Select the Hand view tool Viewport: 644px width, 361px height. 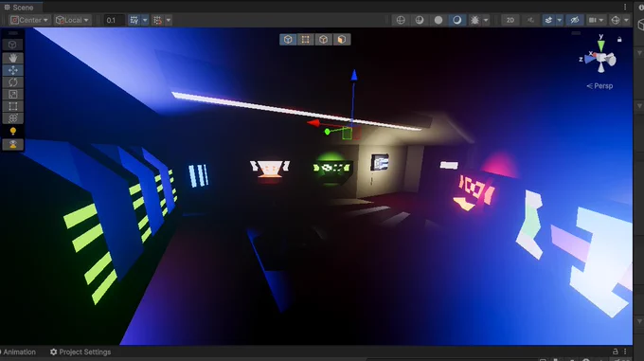coord(12,58)
